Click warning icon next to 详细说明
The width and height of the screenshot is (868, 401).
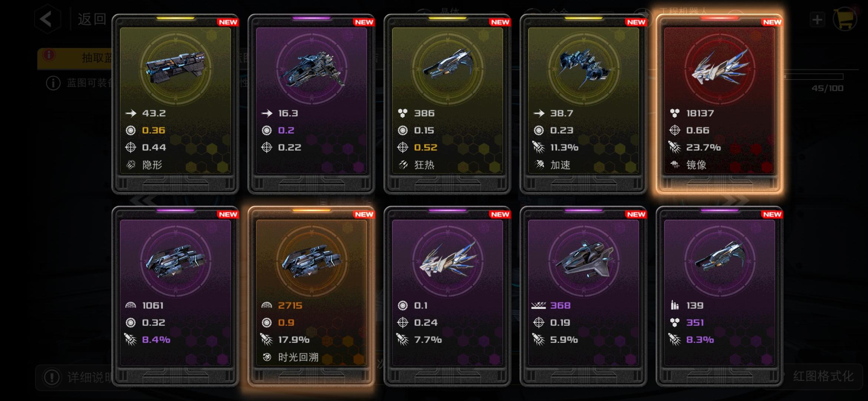click(x=52, y=377)
